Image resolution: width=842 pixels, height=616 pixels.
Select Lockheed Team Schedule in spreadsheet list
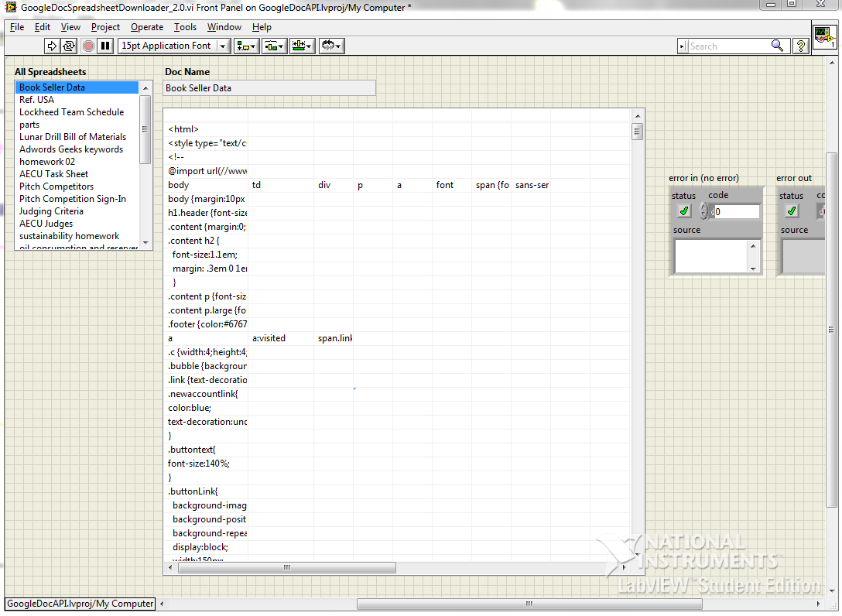coord(71,112)
